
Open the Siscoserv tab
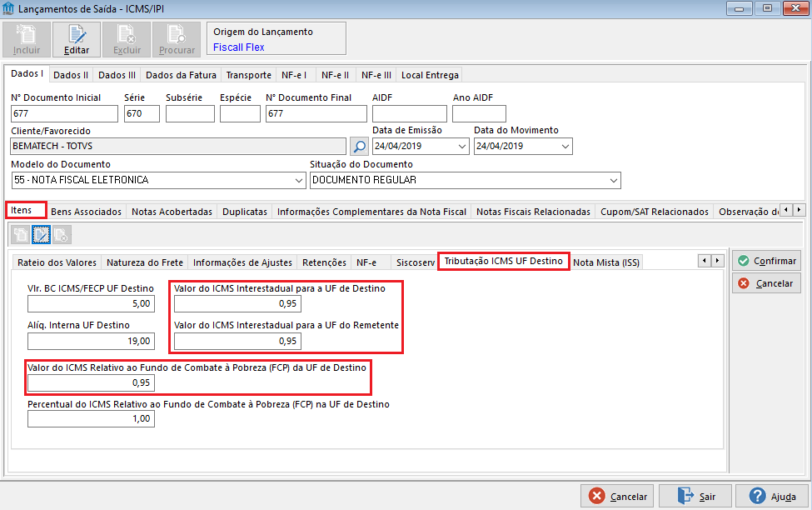point(416,262)
